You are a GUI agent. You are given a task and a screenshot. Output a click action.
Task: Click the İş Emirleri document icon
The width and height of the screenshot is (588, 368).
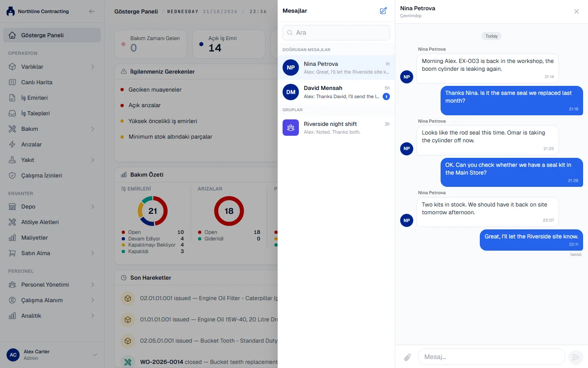(12, 98)
